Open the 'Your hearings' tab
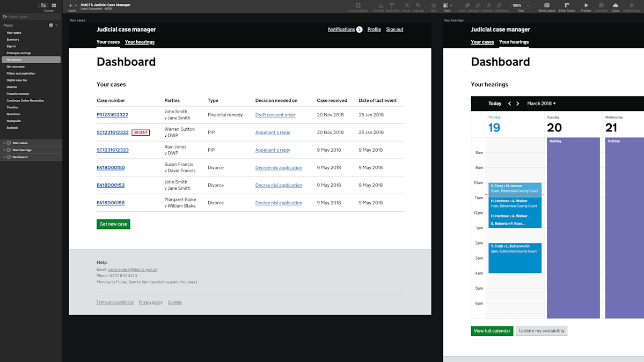The width and height of the screenshot is (644, 362). tap(140, 42)
